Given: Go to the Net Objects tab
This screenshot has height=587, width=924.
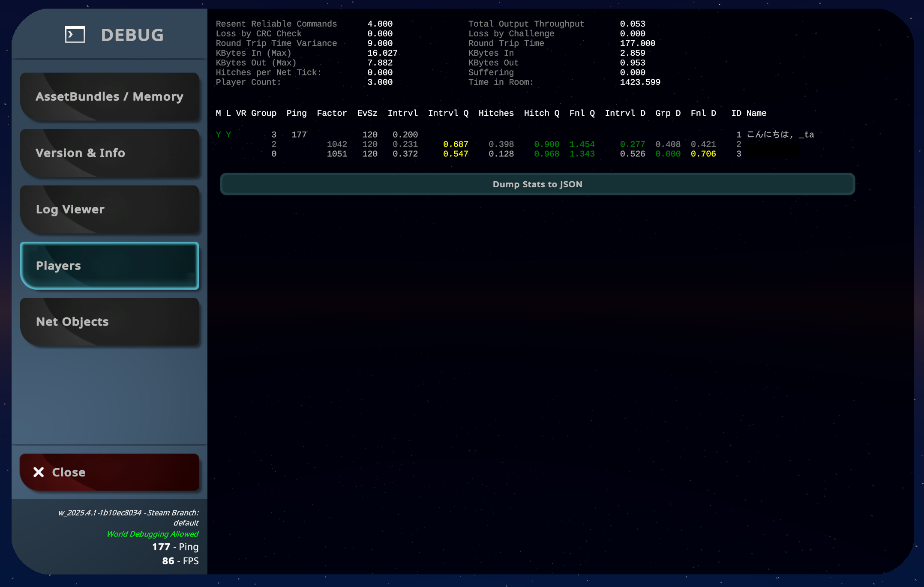Looking at the screenshot, I should [109, 322].
